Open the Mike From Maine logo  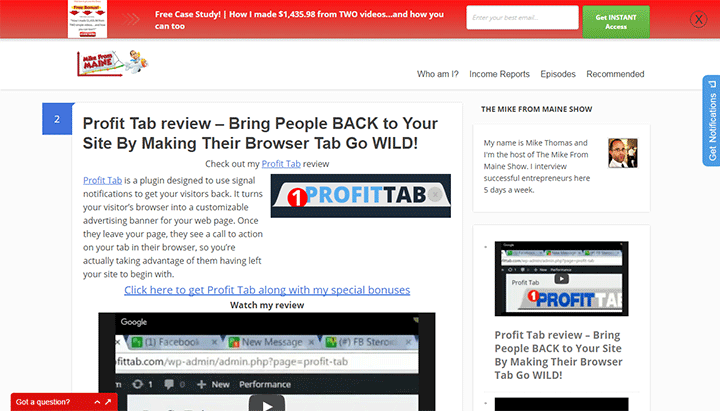112,63
